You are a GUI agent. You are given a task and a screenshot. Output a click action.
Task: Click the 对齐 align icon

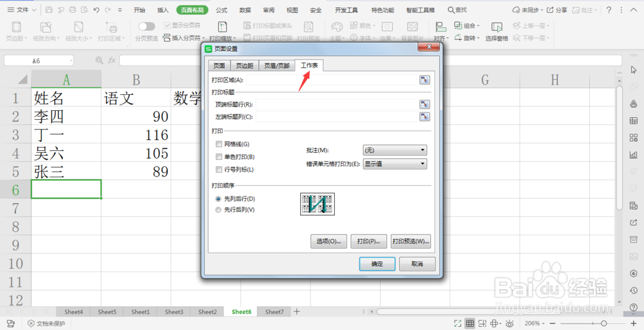click(x=440, y=27)
